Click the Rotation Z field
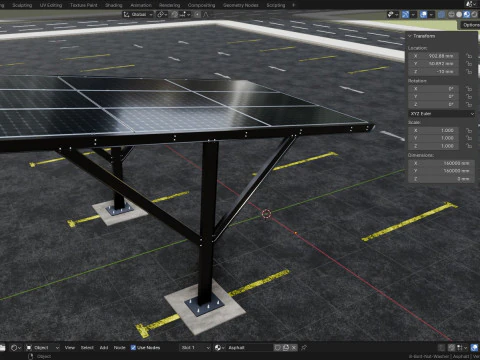Image resolution: width=480 pixels, height=360 pixels. (434, 104)
